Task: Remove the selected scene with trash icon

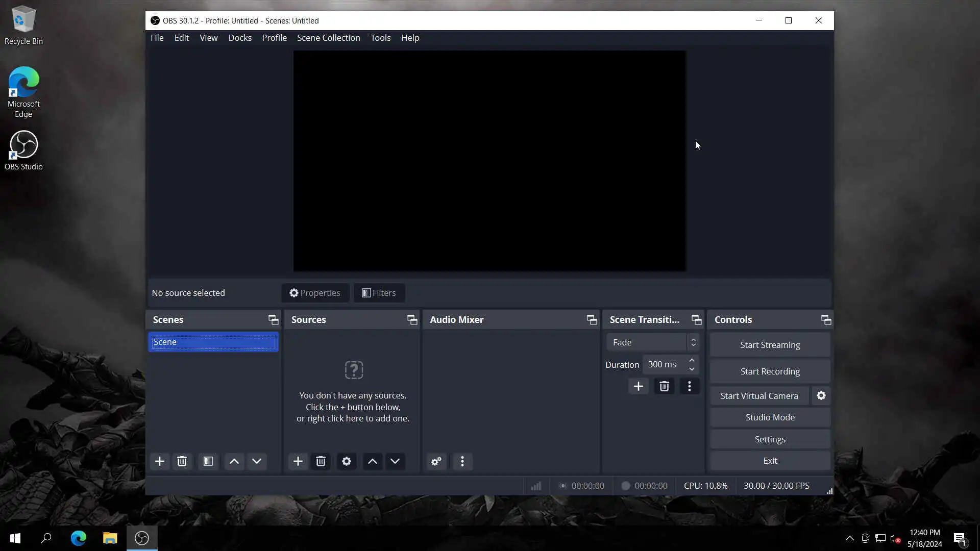Action: (182, 461)
